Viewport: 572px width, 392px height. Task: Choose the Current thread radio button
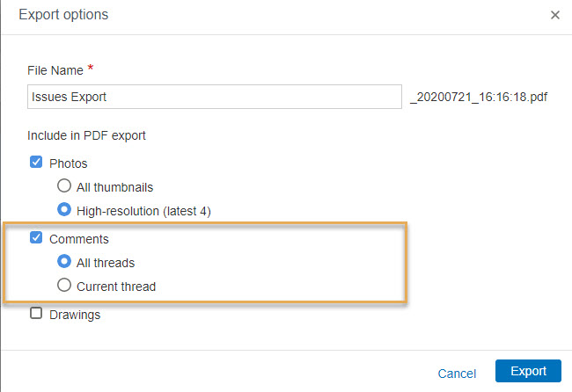[64, 286]
